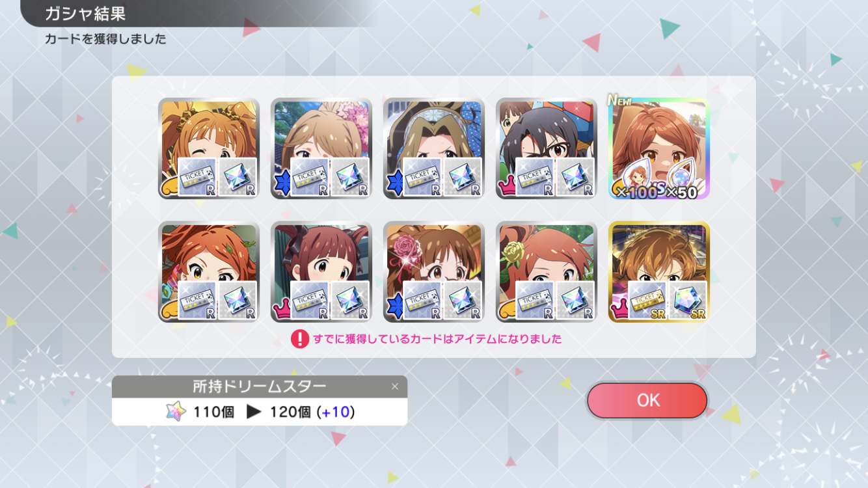Tap the OK button
The width and height of the screenshot is (868, 488).
647,400
